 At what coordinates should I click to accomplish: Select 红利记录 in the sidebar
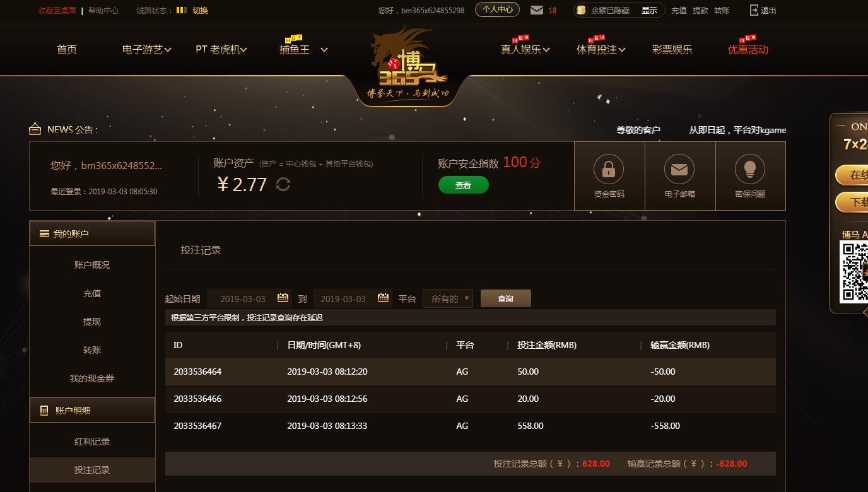(92, 442)
